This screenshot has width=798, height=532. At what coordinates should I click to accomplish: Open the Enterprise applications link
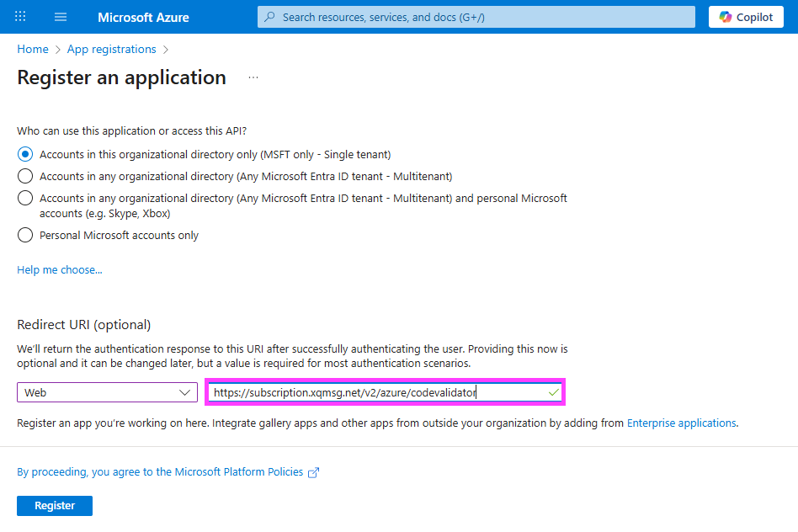681,423
